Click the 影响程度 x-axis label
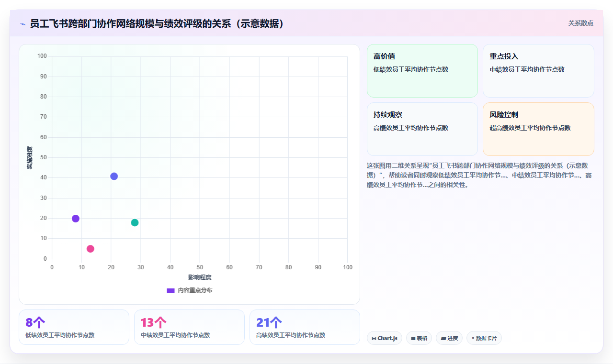 coord(200,277)
